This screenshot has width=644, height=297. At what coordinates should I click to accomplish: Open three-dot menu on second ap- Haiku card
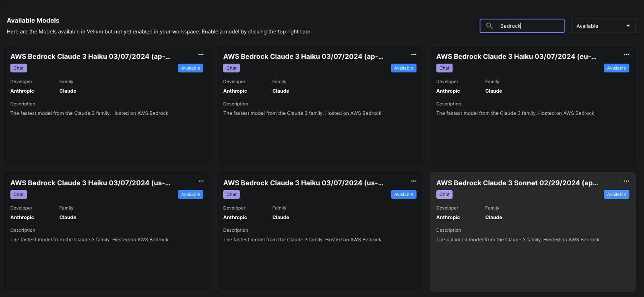click(414, 55)
